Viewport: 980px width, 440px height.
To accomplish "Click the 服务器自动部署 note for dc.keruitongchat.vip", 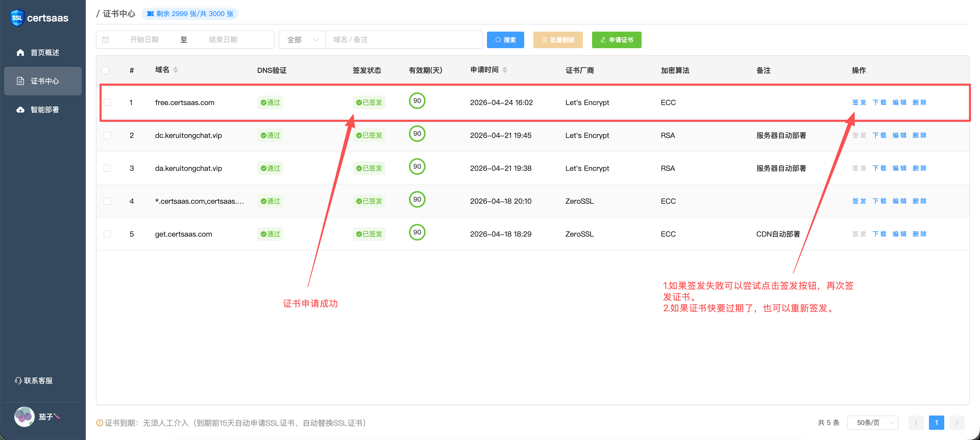I will pos(781,135).
